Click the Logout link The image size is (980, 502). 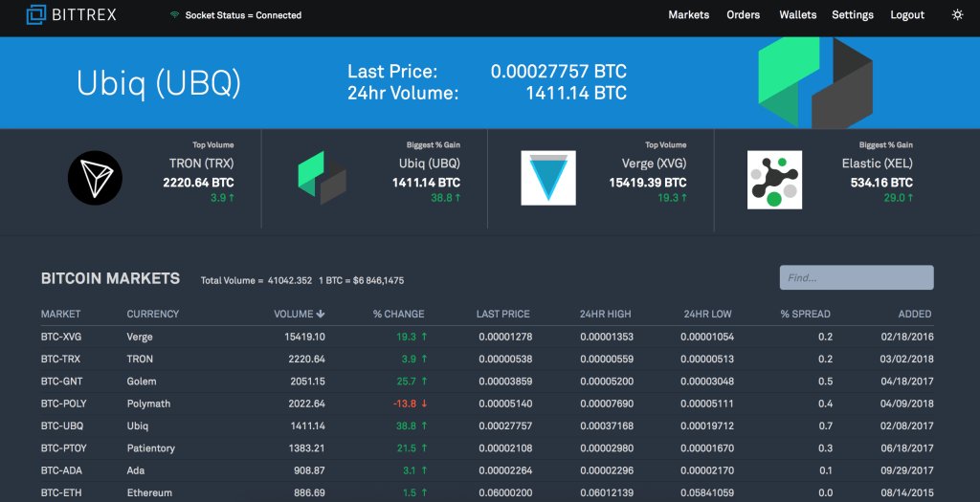(x=907, y=14)
